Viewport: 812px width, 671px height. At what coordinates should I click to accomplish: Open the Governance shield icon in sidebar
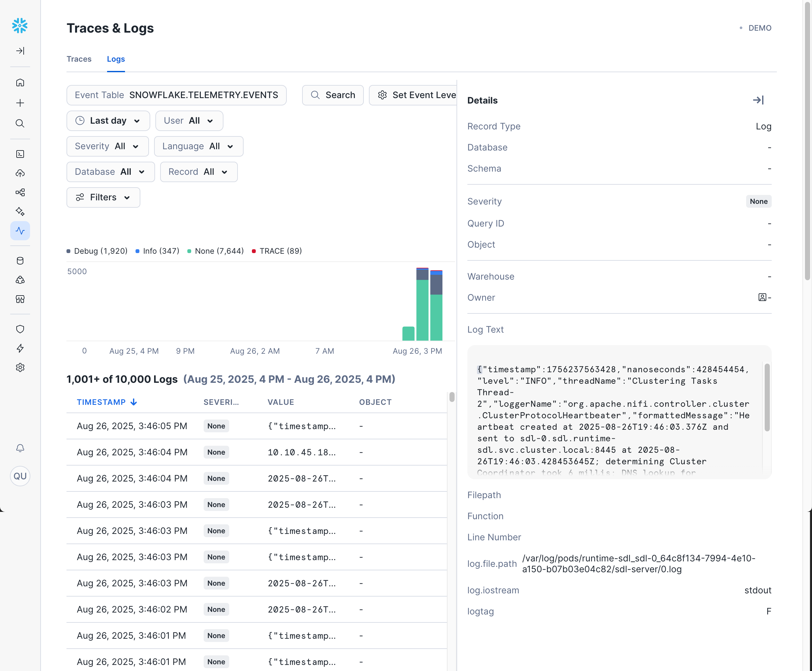point(20,329)
